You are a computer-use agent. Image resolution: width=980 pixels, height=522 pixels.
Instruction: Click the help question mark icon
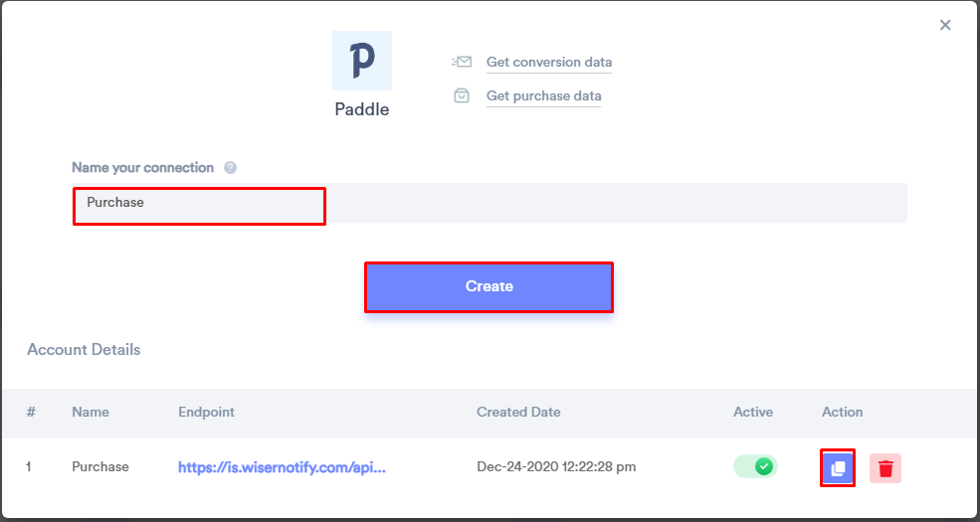click(230, 167)
